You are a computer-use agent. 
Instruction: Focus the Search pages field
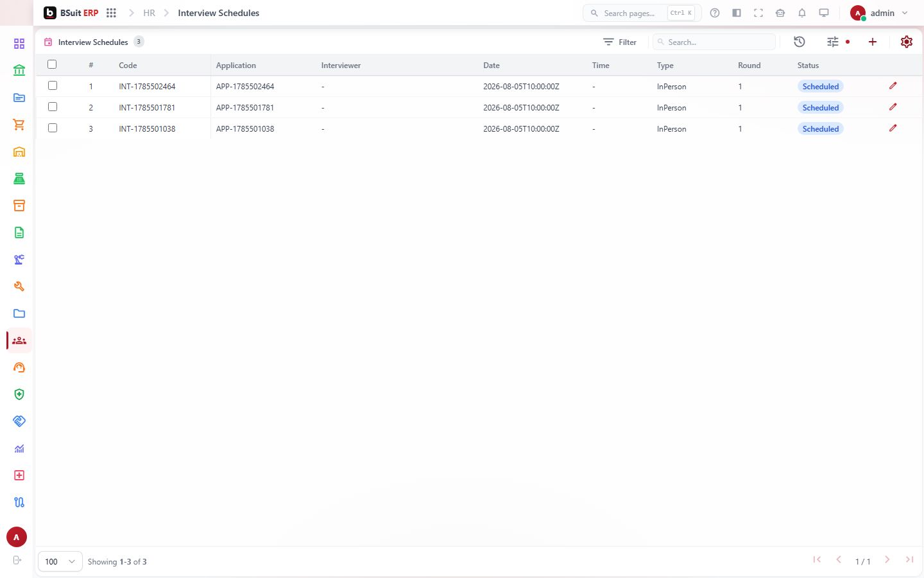[x=642, y=13]
